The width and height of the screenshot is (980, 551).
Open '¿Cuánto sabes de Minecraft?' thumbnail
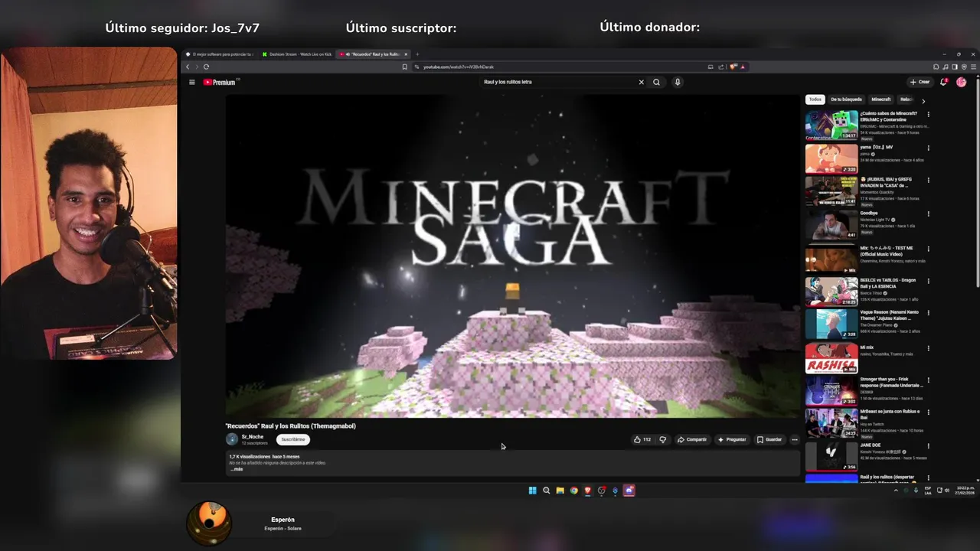point(831,126)
